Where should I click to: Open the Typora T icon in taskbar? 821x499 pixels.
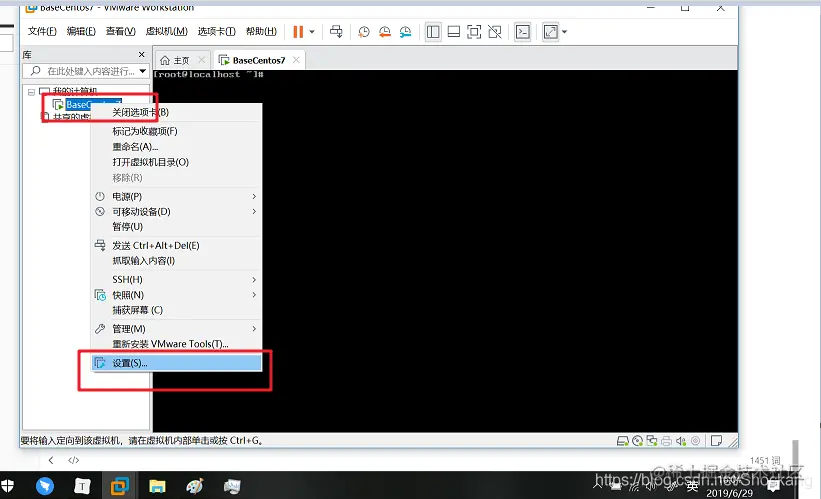[x=82, y=486]
